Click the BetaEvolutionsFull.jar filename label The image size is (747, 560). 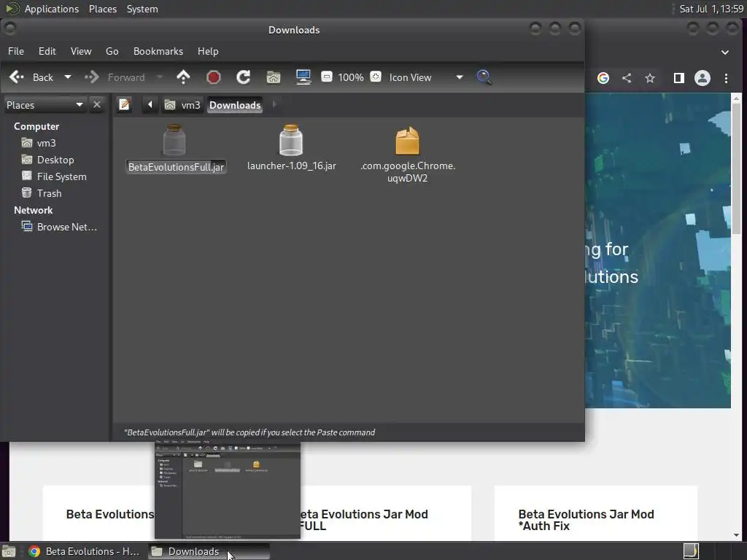click(176, 167)
